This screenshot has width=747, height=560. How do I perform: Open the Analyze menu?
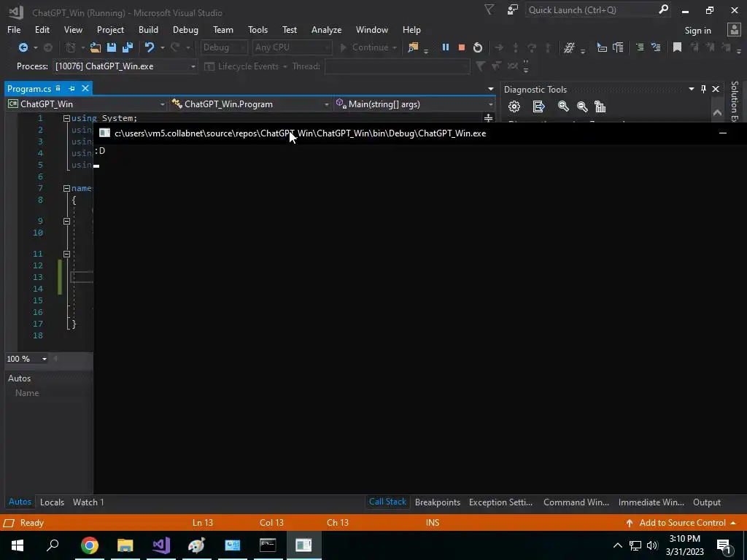pos(326,29)
